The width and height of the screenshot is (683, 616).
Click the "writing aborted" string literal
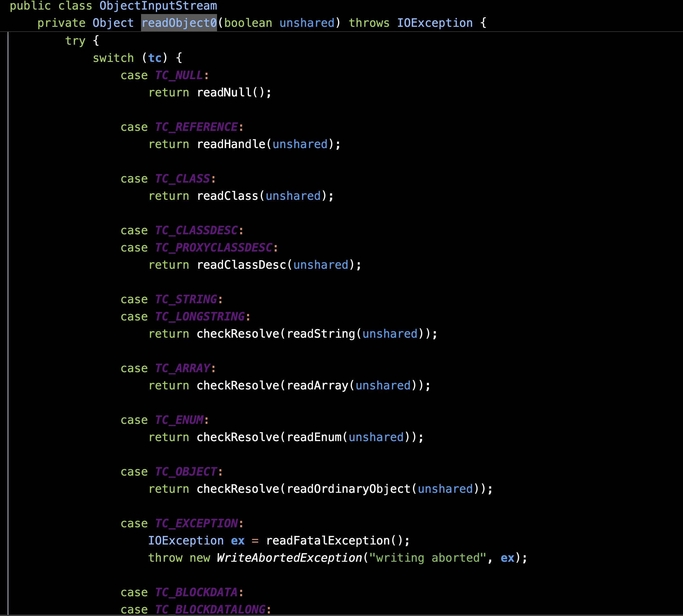pos(428,558)
